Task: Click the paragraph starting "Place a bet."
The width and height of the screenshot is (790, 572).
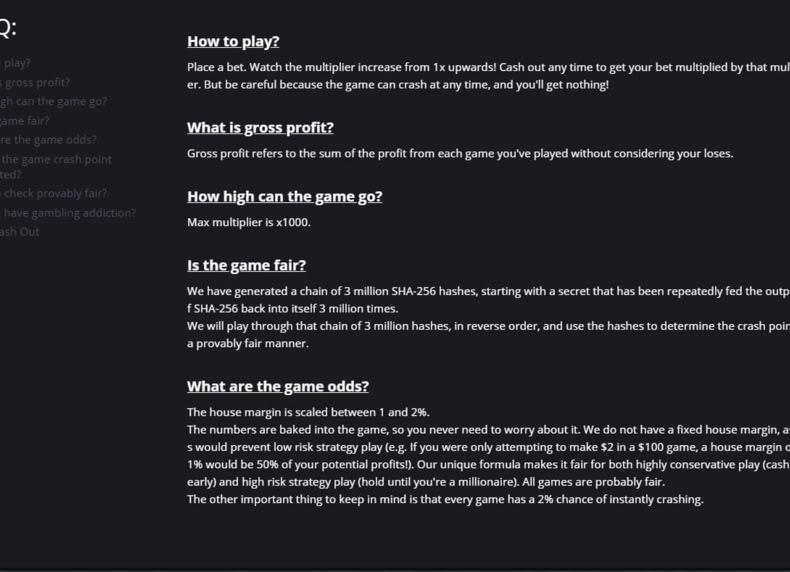Action: [x=488, y=76]
